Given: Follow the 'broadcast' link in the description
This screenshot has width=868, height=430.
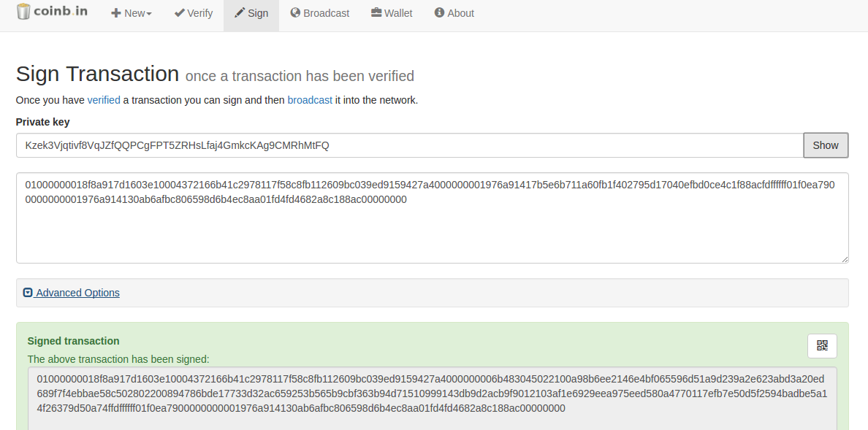Looking at the screenshot, I should point(310,100).
